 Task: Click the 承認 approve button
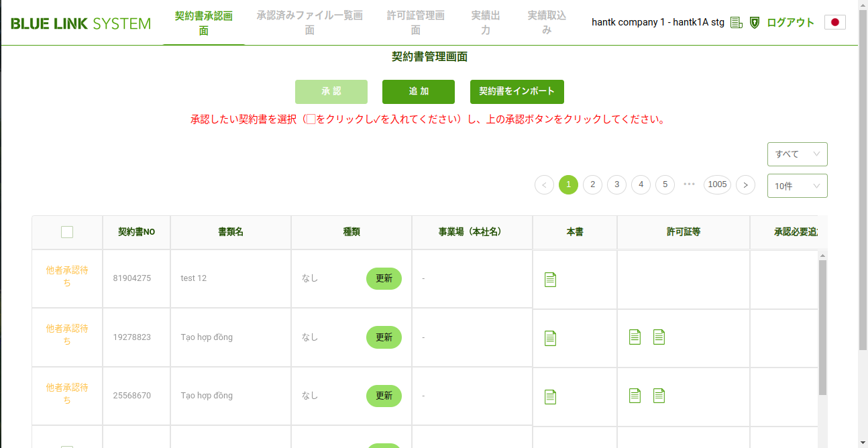[x=331, y=92]
